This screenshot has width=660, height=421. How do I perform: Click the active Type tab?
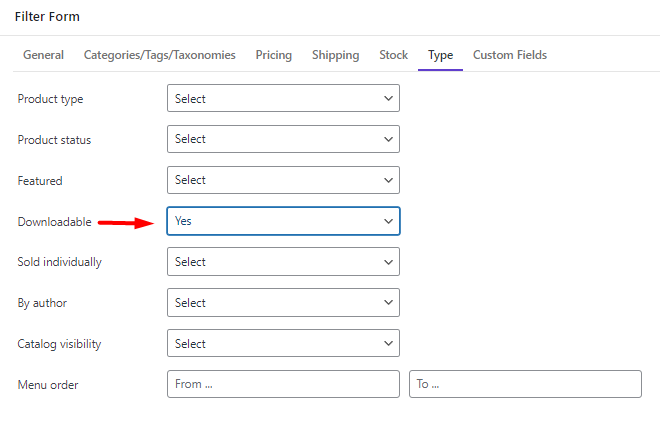coord(440,55)
